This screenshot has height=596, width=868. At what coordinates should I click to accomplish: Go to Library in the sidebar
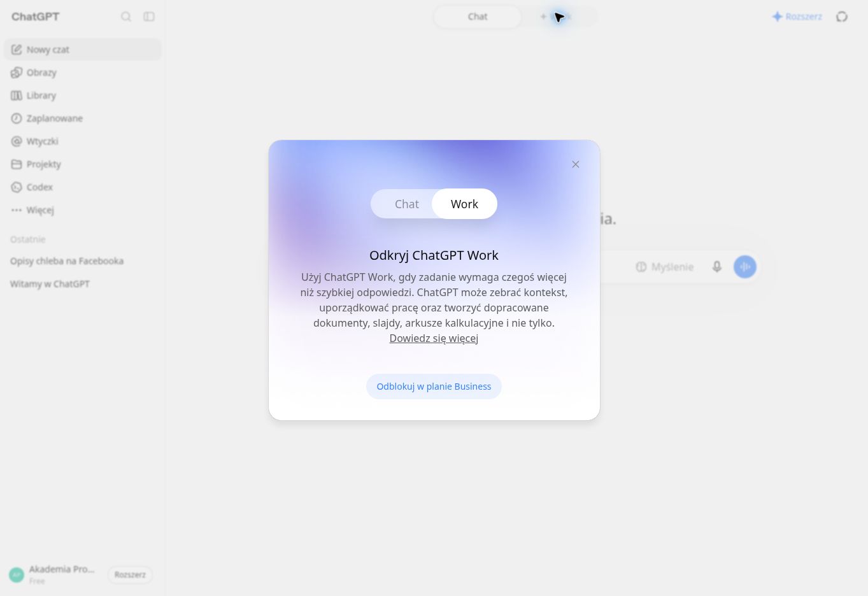pyautogui.click(x=83, y=96)
